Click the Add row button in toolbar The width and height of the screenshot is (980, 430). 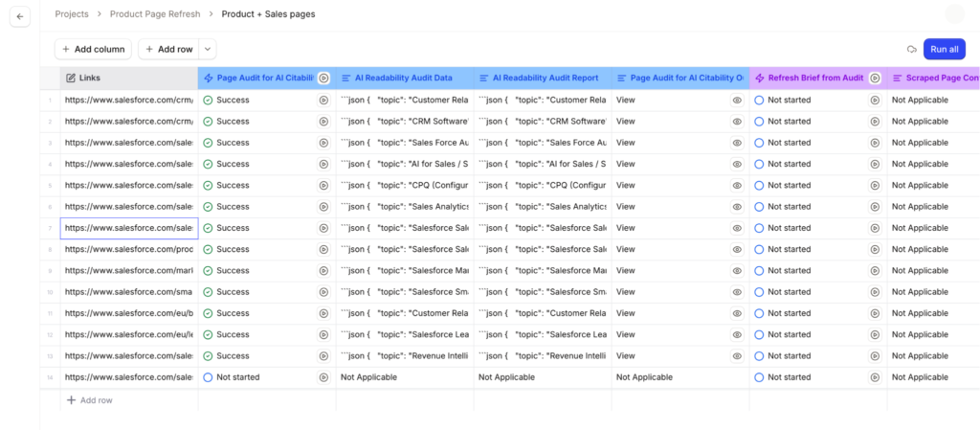coord(169,50)
